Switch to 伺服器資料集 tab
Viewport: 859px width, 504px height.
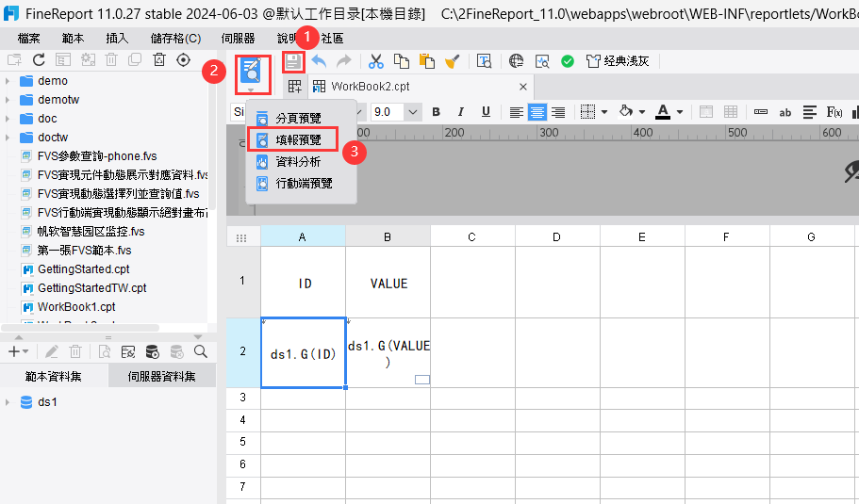pyautogui.click(x=161, y=377)
